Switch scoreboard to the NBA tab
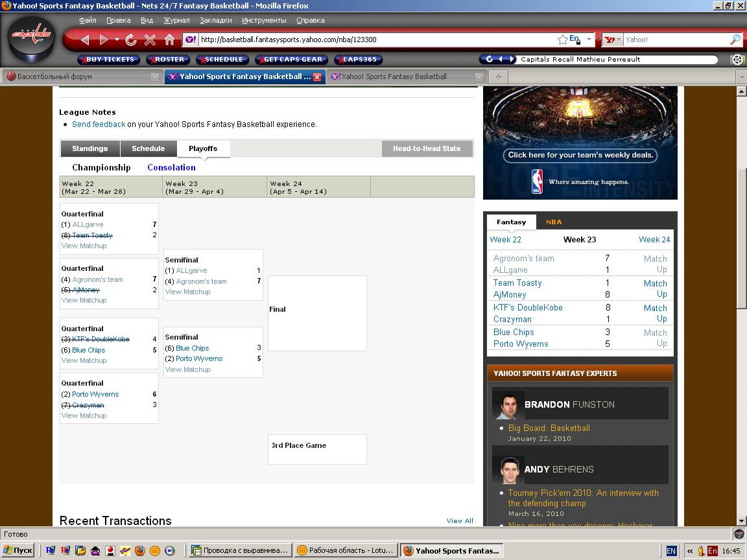This screenshot has height=560, width=747. pyautogui.click(x=554, y=222)
